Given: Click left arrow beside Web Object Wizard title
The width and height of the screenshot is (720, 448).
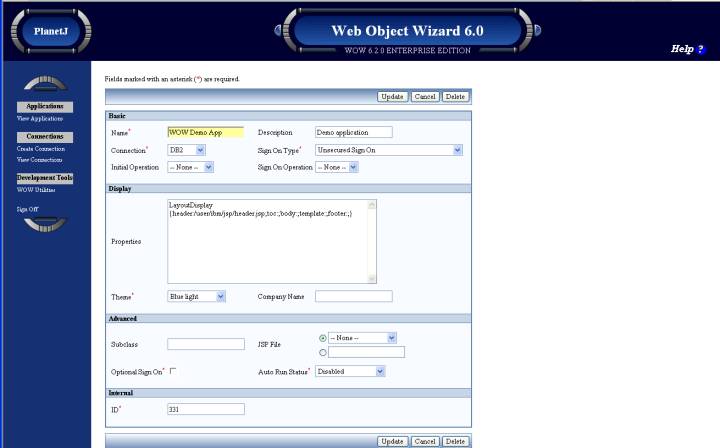Looking at the screenshot, I should pos(277,30).
